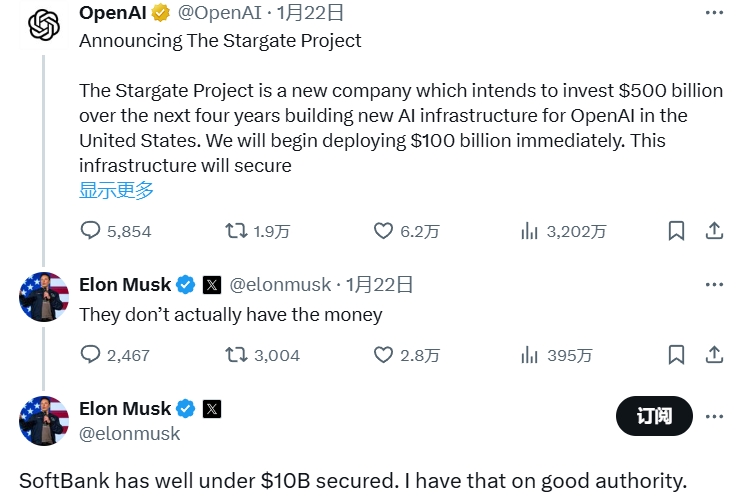Retweet Elon's 'don't have the money' reply
The image size is (746, 501).
[236, 354]
